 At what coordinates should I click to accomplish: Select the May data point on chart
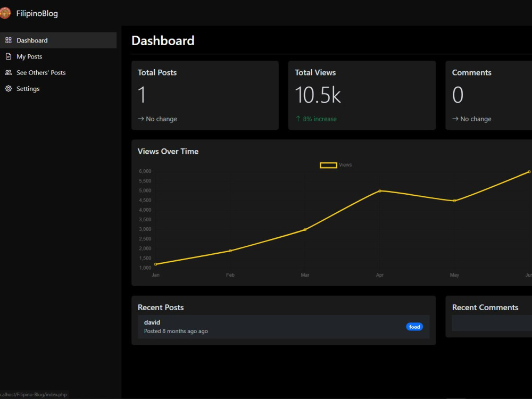click(x=455, y=201)
